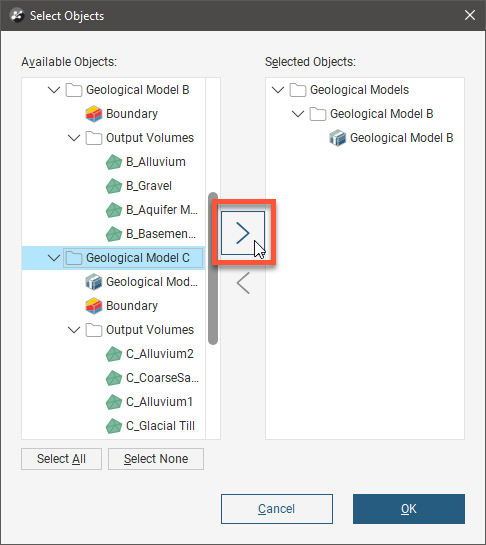Confirm selection with the OK button
This screenshot has height=545, width=486.
click(x=409, y=509)
